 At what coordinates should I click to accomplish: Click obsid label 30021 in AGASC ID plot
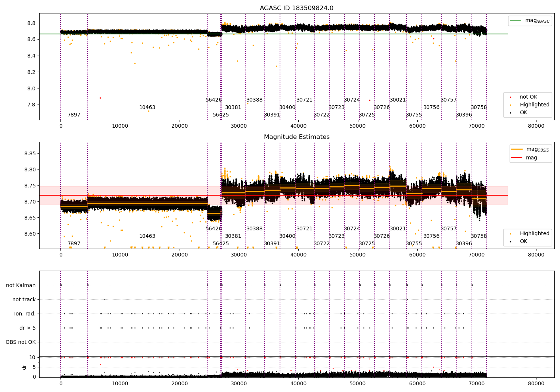398,100
